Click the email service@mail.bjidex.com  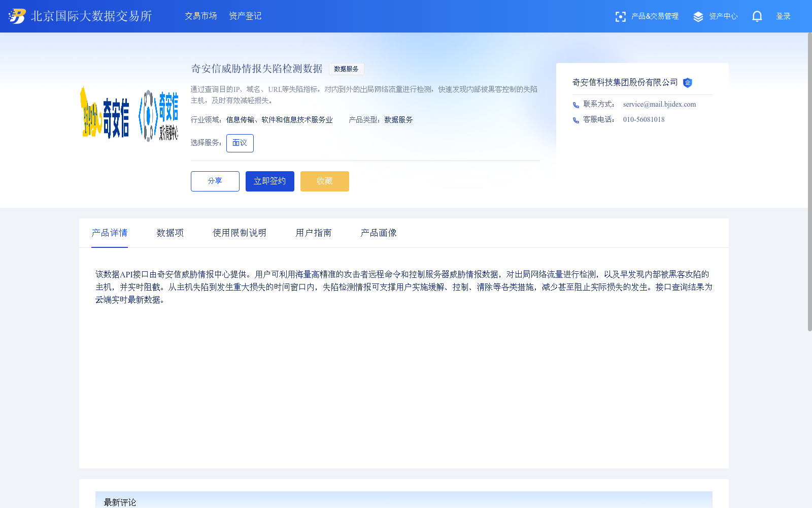pos(660,105)
